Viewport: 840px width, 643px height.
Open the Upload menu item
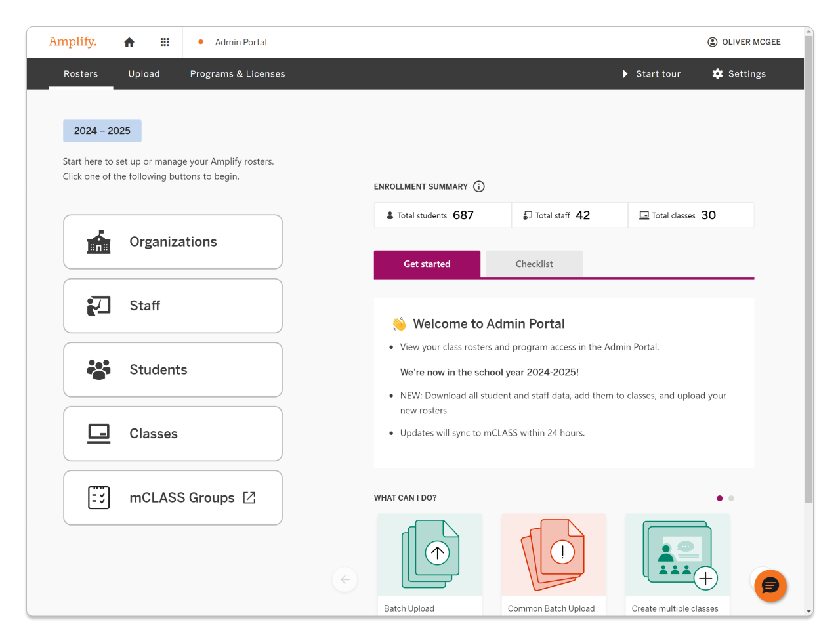pyautogui.click(x=144, y=74)
